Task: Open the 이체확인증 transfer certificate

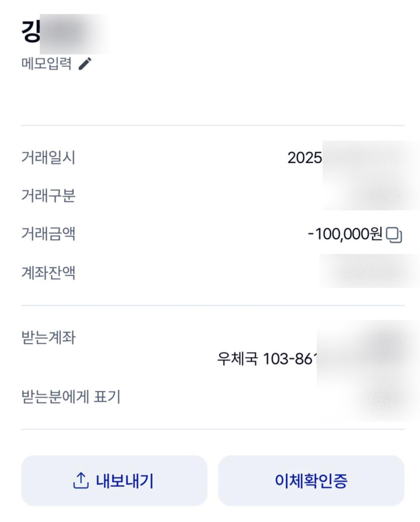Action: coord(311,481)
